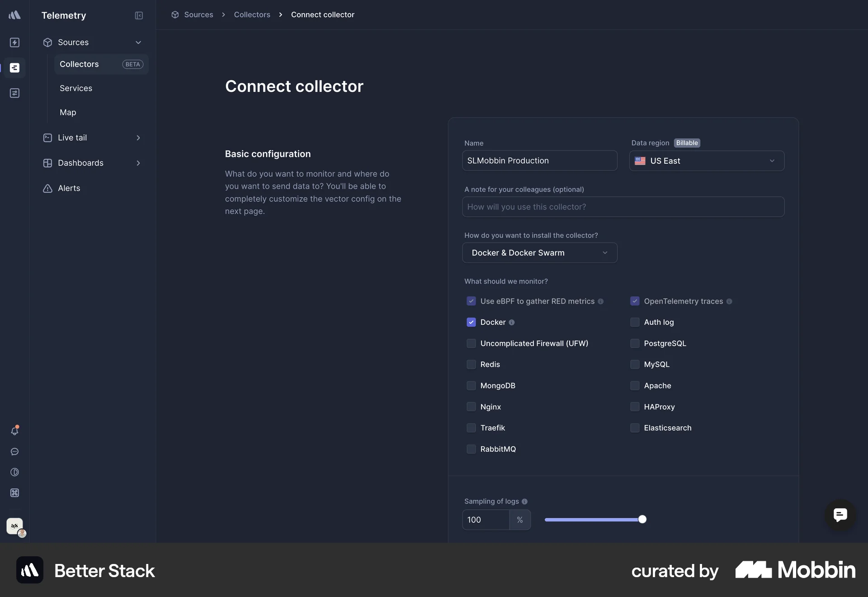Uncheck OpenTelemetry traces

pyautogui.click(x=635, y=301)
